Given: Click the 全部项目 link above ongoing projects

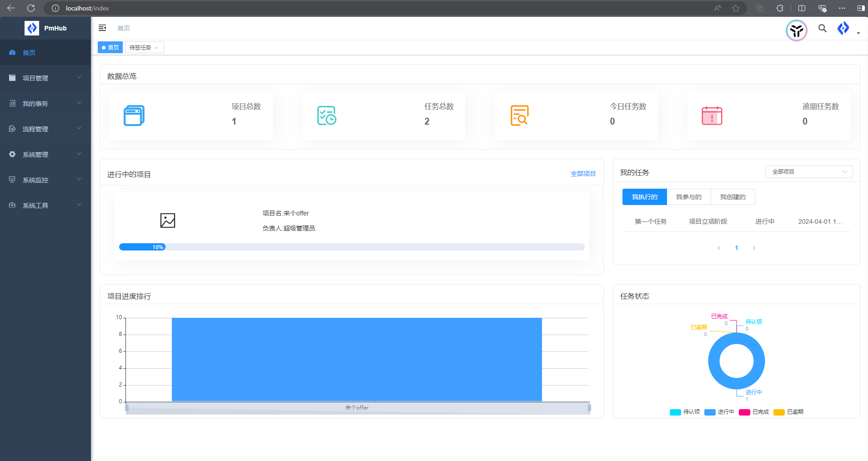Looking at the screenshot, I should 584,173.
